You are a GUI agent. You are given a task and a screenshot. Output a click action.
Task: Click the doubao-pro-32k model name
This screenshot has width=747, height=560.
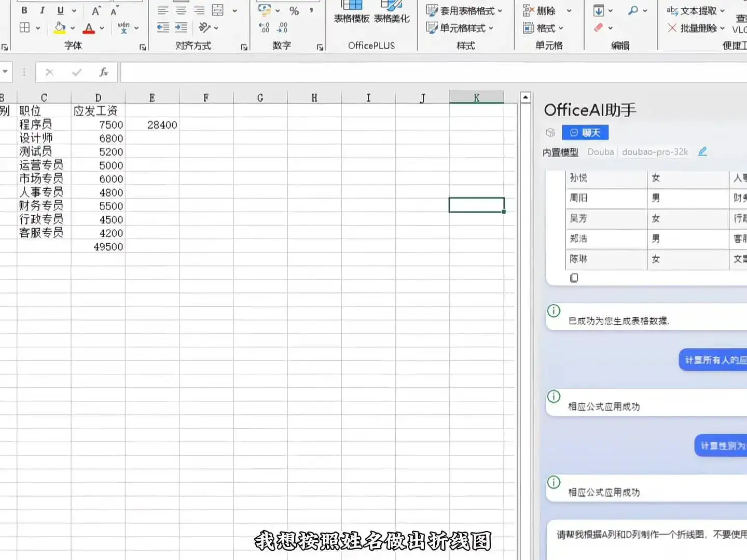[x=655, y=151]
